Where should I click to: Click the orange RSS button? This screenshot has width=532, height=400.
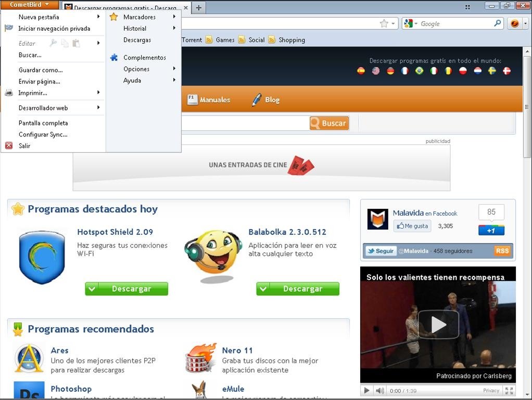(x=502, y=251)
